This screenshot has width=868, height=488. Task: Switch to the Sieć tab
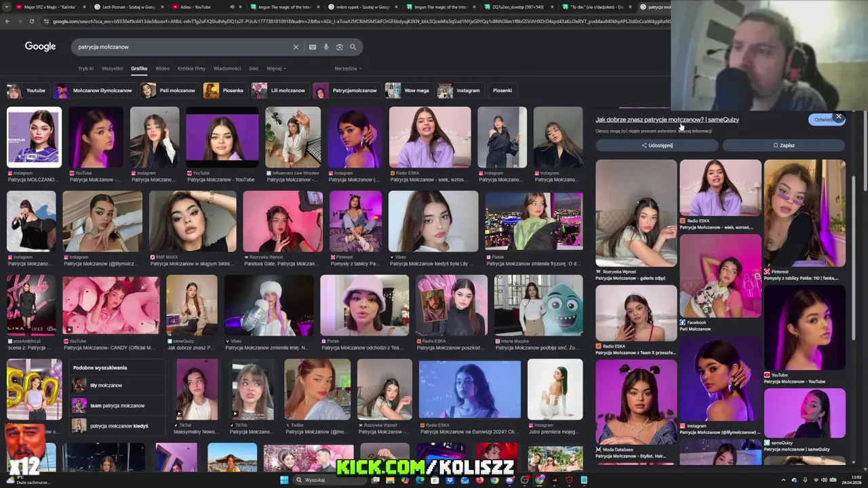click(254, 68)
